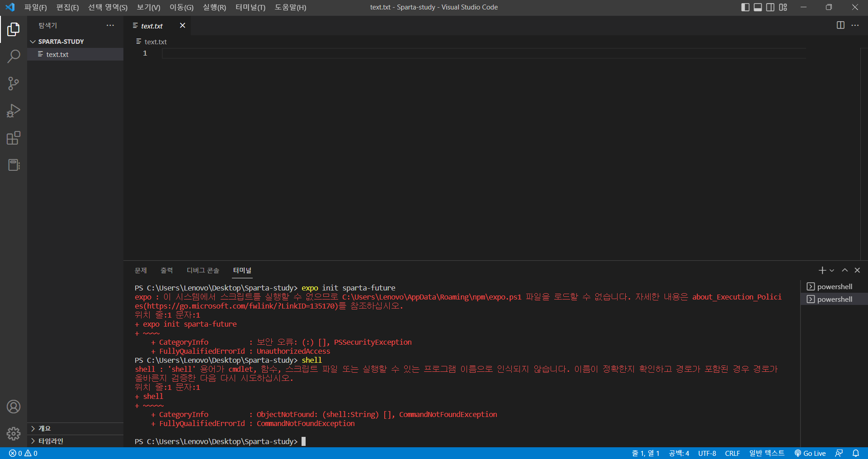
Task: Click line 1 in the editor
Action: pyautogui.click(x=484, y=53)
